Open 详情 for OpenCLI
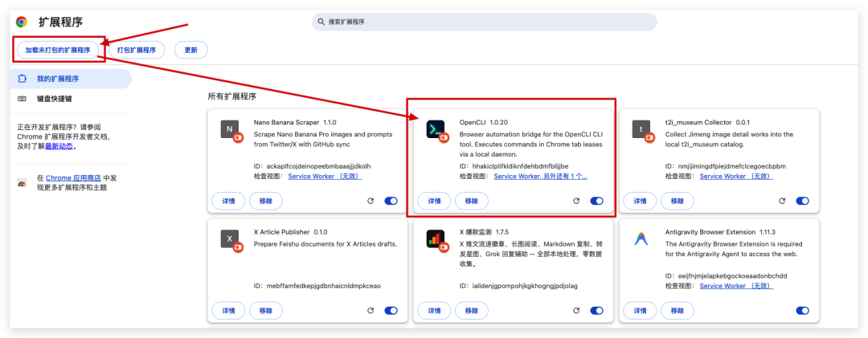 point(435,202)
